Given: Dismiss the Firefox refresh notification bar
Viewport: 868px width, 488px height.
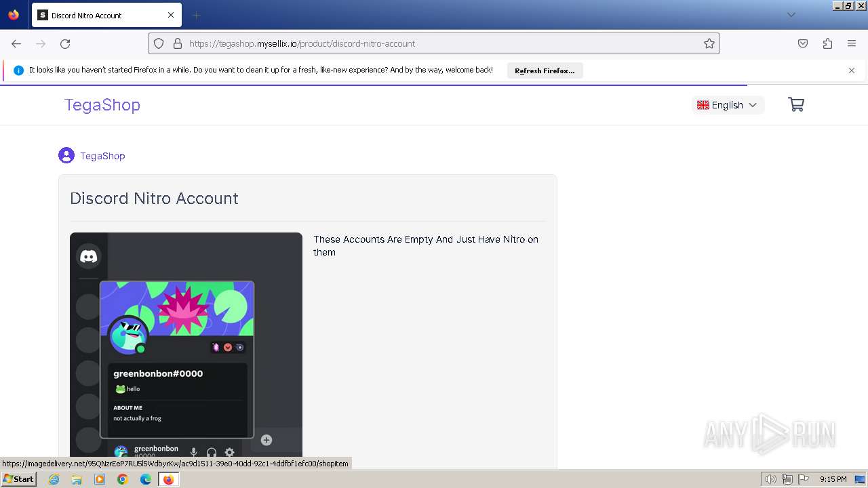Looking at the screenshot, I should 852,70.
